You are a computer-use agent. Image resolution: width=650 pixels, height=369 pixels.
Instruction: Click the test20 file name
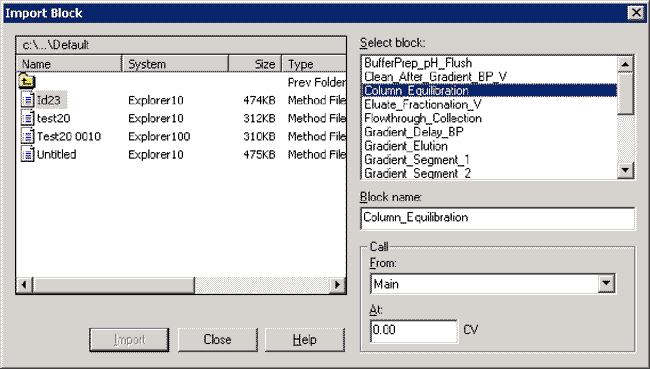tap(53, 118)
